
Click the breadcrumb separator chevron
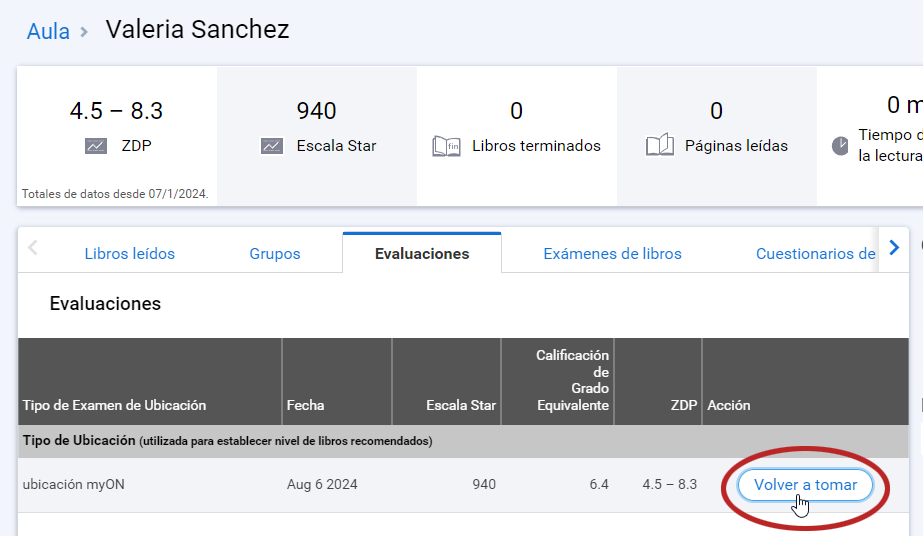[x=85, y=32]
